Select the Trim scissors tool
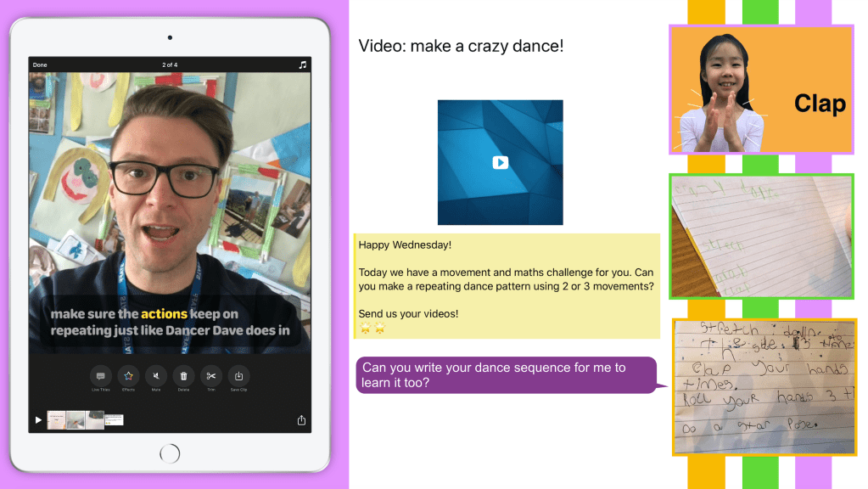868x489 pixels. (x=211, y=376)
